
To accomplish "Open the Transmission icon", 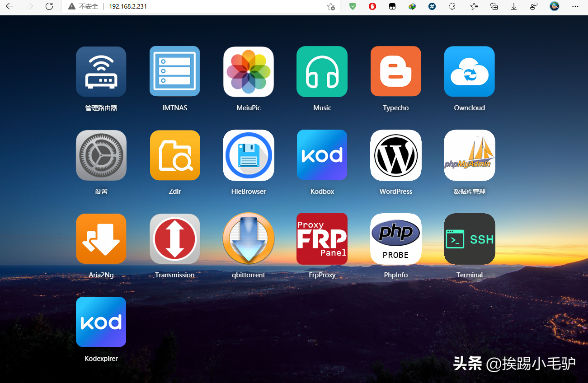I will [175, 238].
